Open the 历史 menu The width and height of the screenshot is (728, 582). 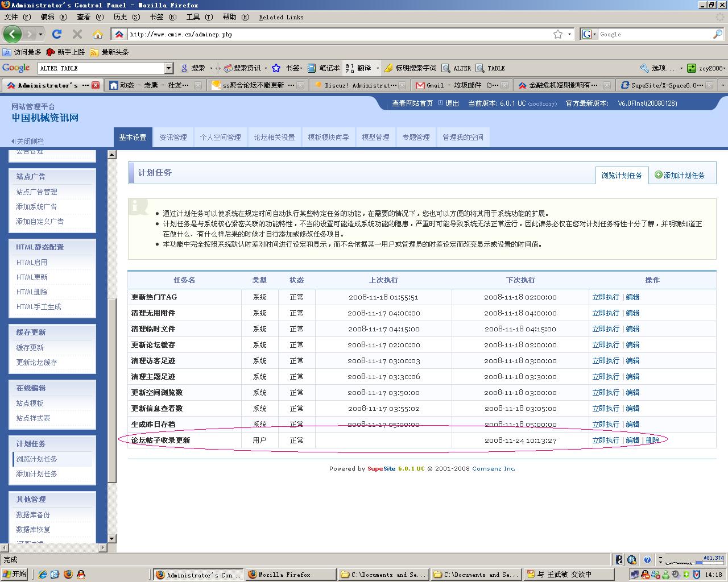tap(127, 17)
